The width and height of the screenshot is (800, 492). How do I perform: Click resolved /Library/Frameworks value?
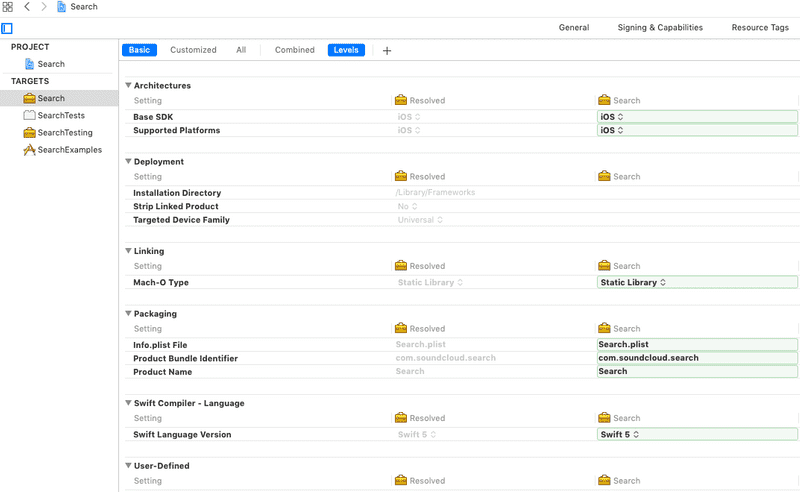click(x=435, y=192)
